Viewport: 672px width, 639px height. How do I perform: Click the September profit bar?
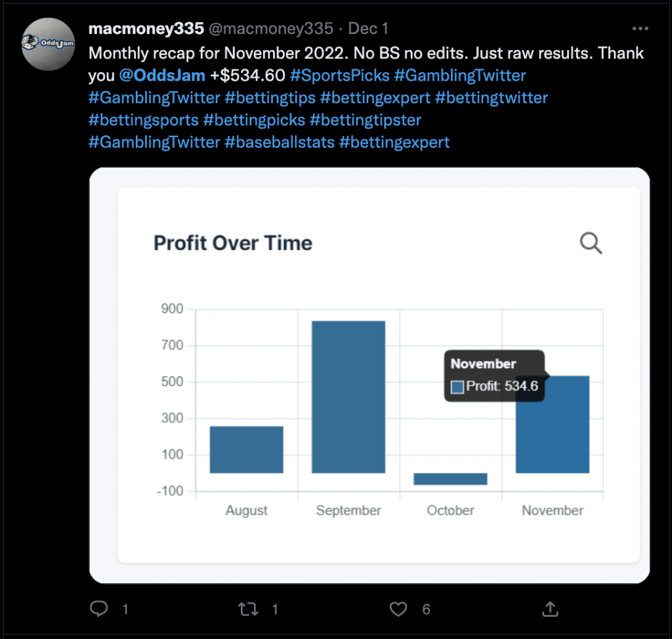348,397
